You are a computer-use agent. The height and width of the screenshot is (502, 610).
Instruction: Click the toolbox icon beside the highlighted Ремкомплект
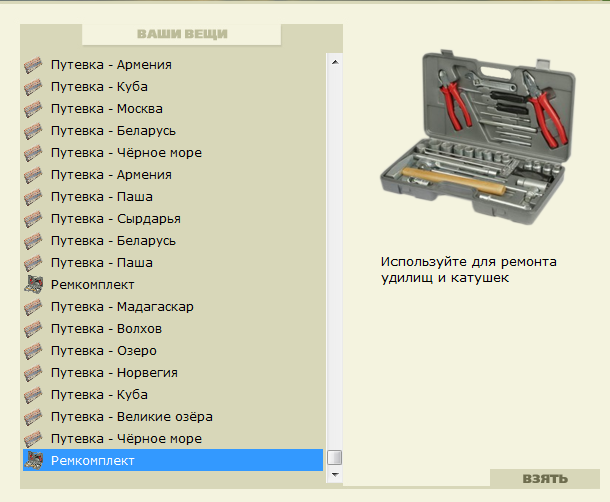33,460
